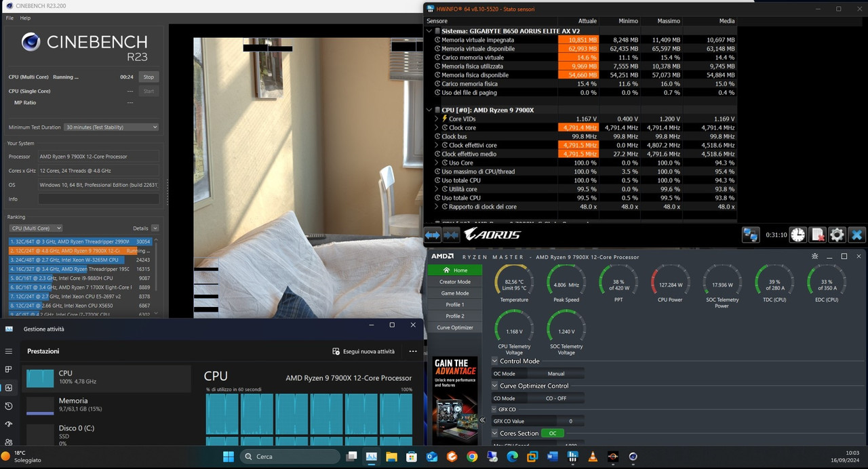Viewport: 868px width, 469px height.
Task: Collapse Ryzen Master sidebar double-chevron
Action: click(x=482, y=420)
